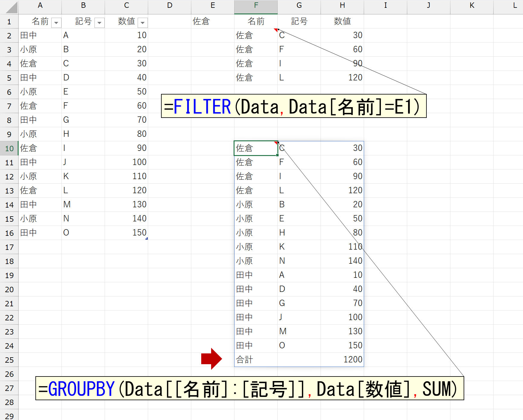Click the total value 1200 cell
The height and width of the screenshot is (420, 523).
342,360
